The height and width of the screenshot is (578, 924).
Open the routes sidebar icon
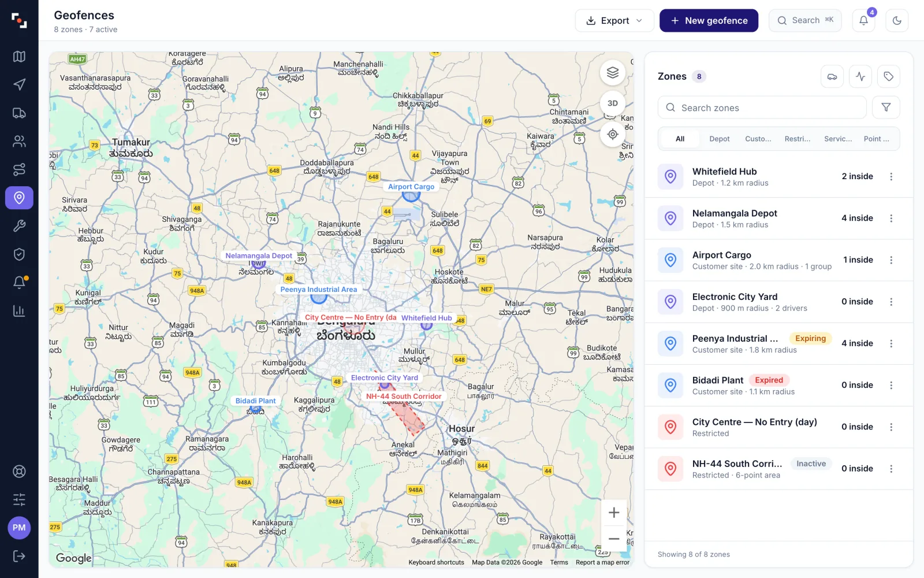(19, 170)
